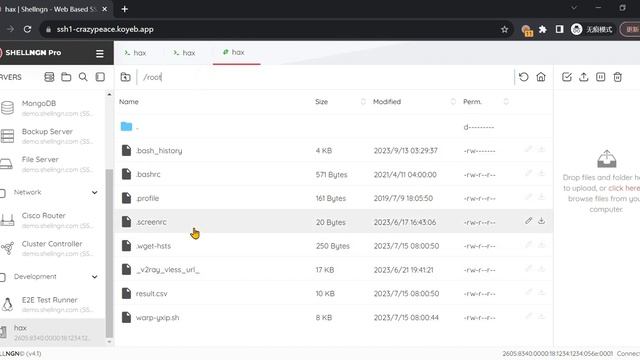This screenshot has height=360, width=640.
Task: Click the select-all checklist icon
Action: (567, 77)
